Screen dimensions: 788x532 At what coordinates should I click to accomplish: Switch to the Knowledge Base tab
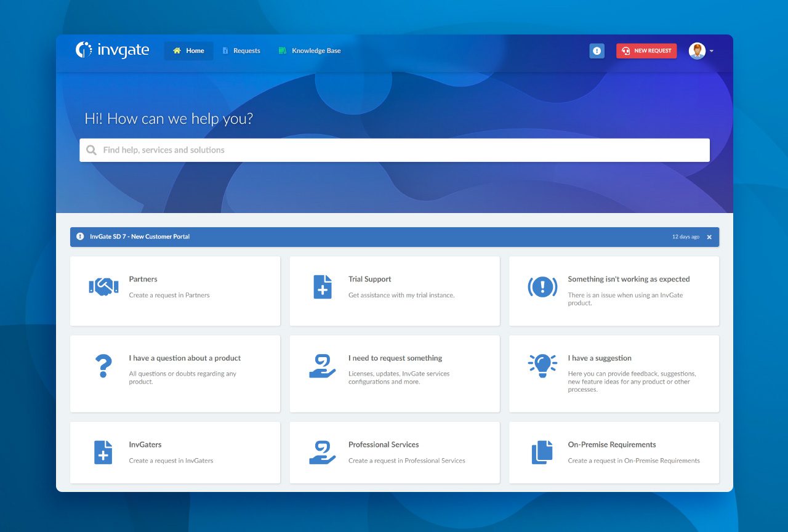point(310,50)
